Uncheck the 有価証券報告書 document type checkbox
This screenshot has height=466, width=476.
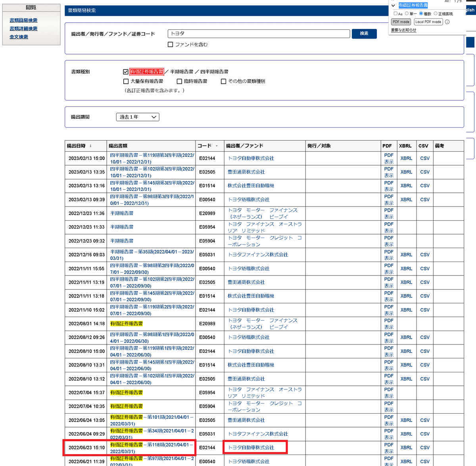(126, 72)
